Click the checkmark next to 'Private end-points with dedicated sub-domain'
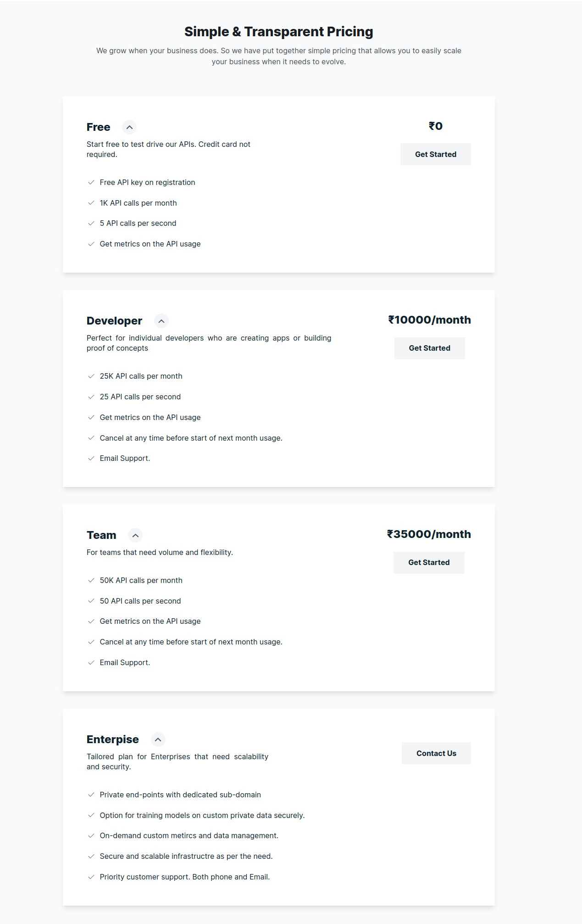Image resolution: width=582 pixels, height=924 pixels. click(x=91, y=795)
